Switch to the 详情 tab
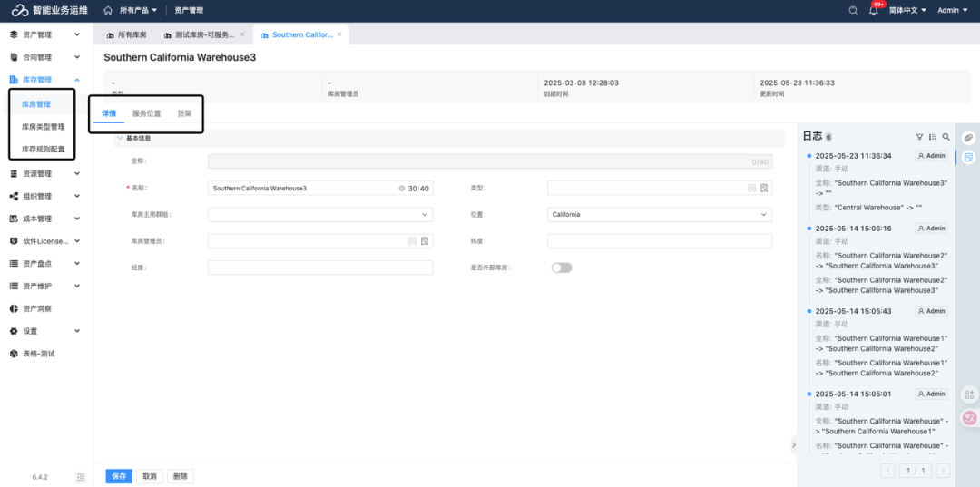 point(109,113)
